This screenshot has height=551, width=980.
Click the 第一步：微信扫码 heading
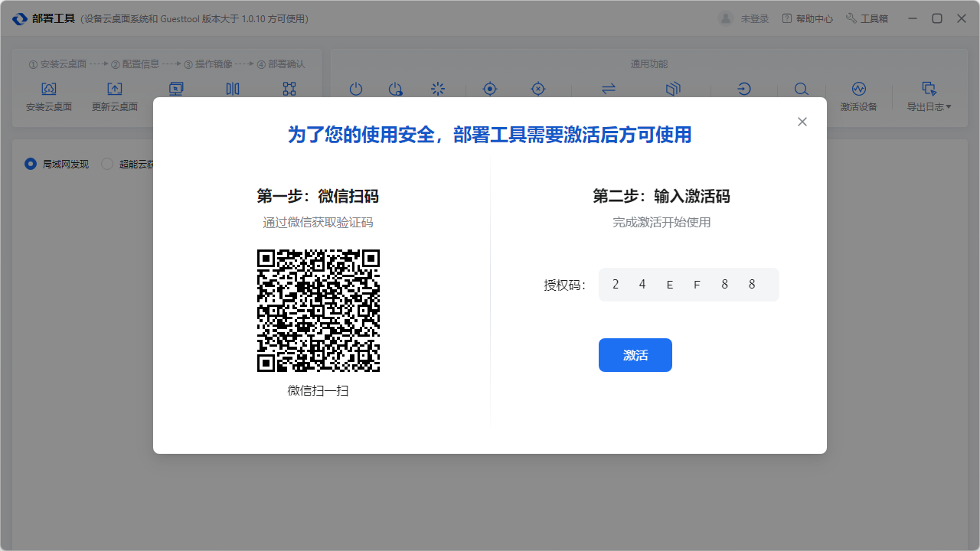(318, 197)
